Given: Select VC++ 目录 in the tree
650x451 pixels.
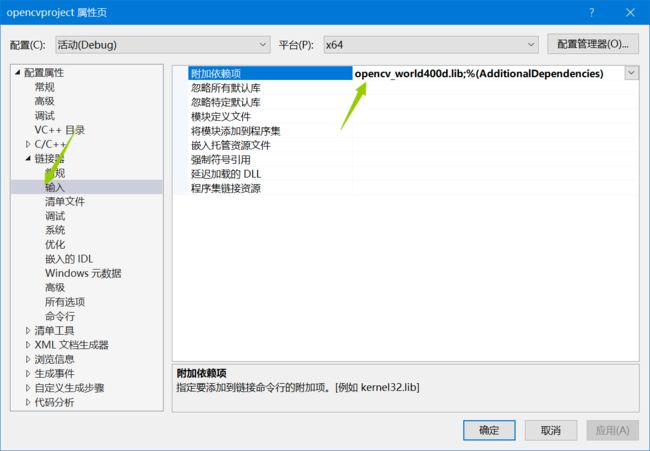Looking at the screenshot, I should click(x=60, y=130).
